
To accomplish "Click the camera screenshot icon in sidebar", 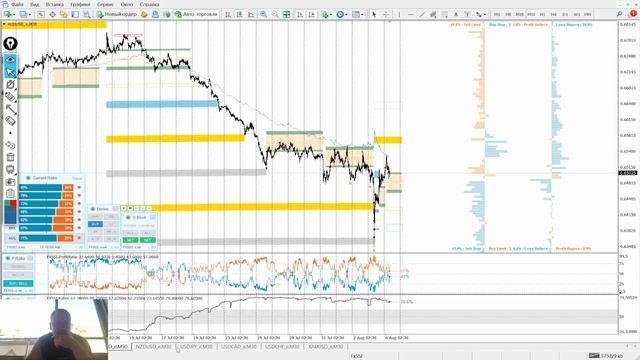I will (x=10, y=182).
